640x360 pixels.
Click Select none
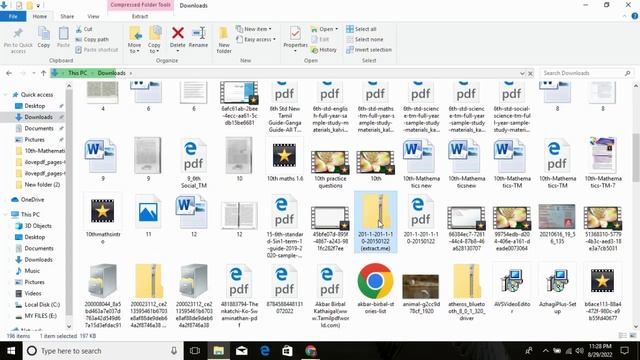coord(364,40)
